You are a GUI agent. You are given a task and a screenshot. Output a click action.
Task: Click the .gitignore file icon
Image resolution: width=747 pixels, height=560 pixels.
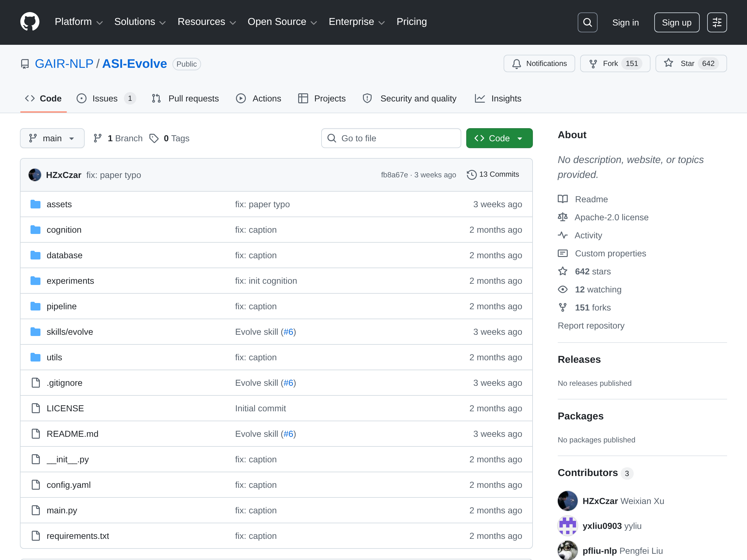pyautogui.click(x=35, y=383)
